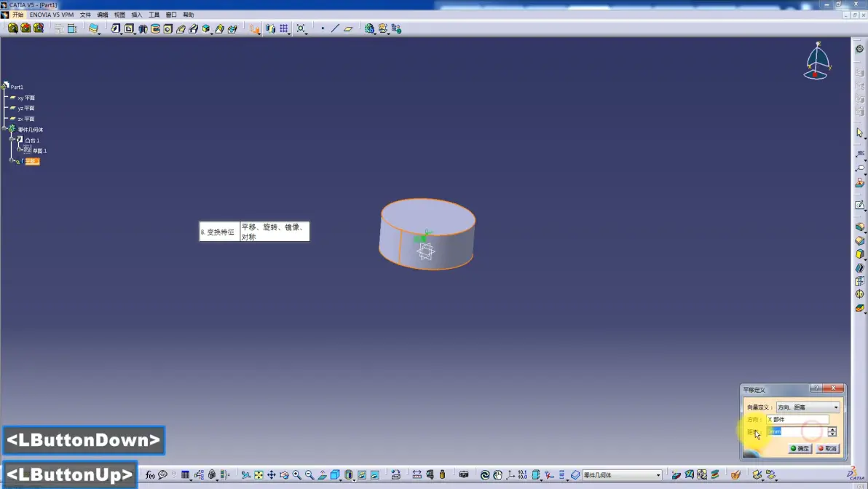Click the 确定 OK button
Image resolution: width=868 pixels, height=489 pixels.
(800, 449)
